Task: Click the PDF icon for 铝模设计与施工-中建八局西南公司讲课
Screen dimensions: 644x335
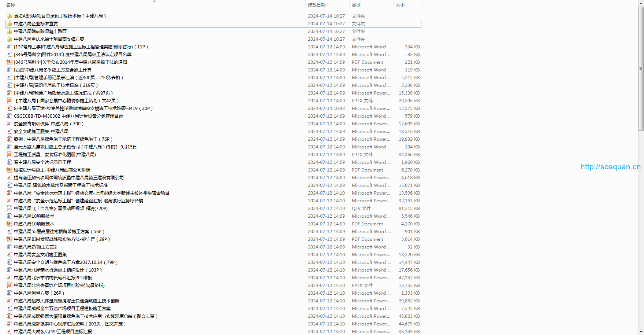Action: [10, 170]
